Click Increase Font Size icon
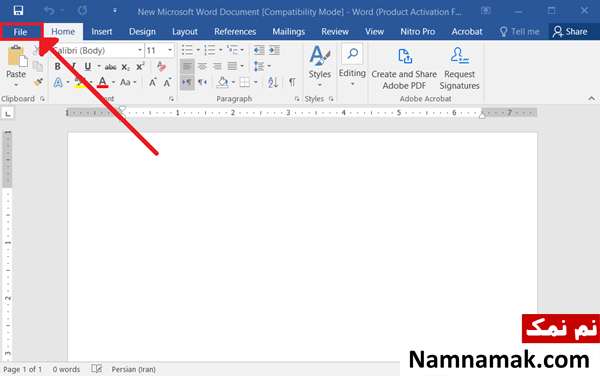Viewport: 600px width, 376px height. pyautogui.click(x=153, y=82)
